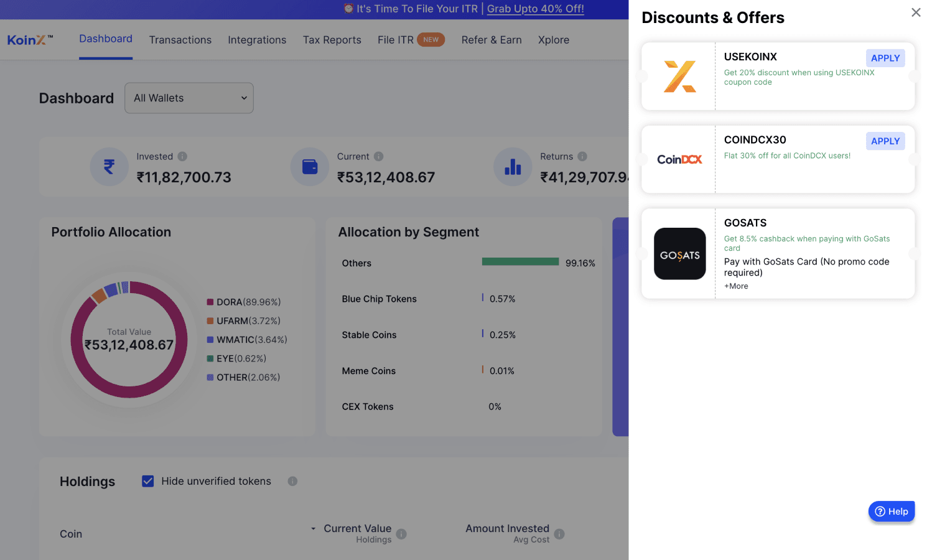
Task: Click the UFARM legend color swatch
Action: [x=210, y=321]
